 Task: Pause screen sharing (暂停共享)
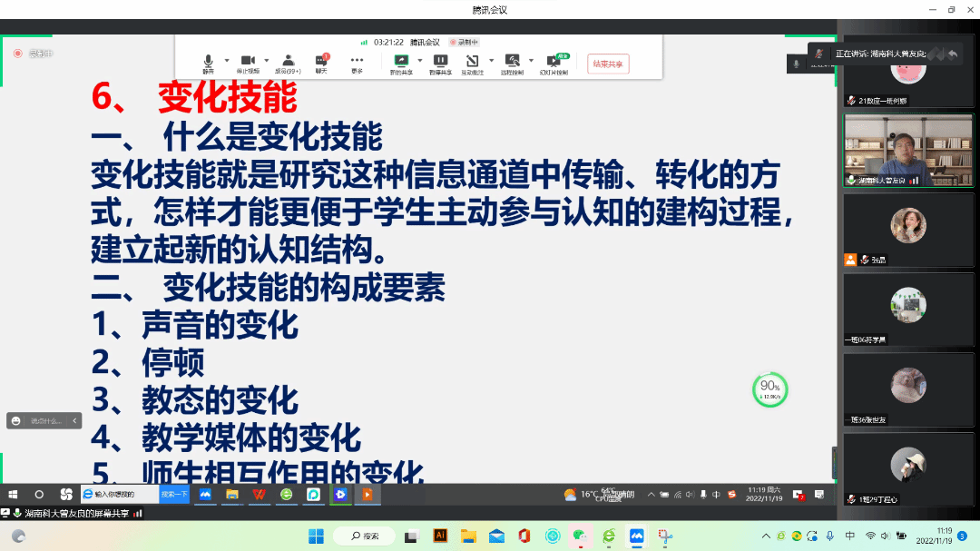pyautogui.click(x=440, y=64)
